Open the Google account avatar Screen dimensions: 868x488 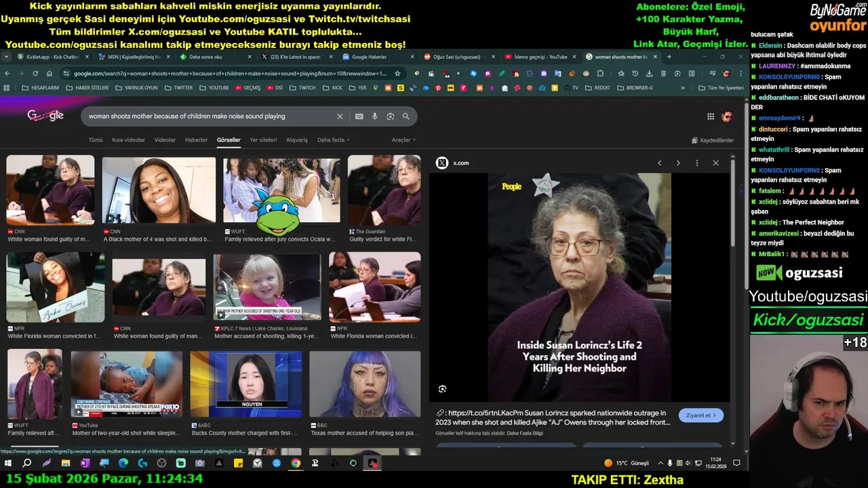728,117
